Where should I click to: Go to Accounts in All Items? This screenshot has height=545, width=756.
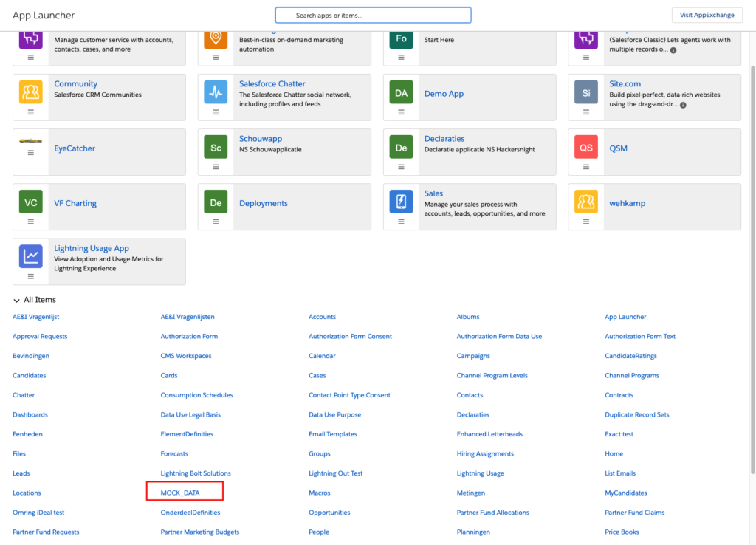(x=322, y=317)
